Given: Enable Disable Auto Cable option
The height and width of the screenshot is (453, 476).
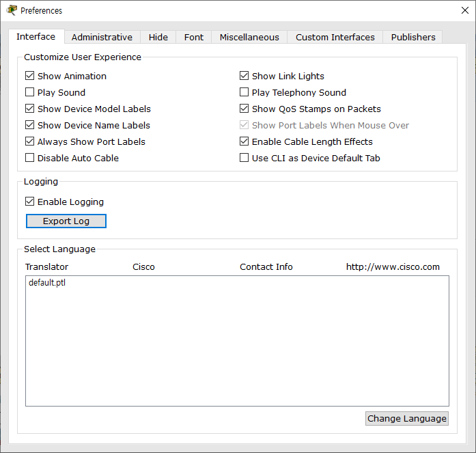Looking at the screenshot, I should [30, 158].
